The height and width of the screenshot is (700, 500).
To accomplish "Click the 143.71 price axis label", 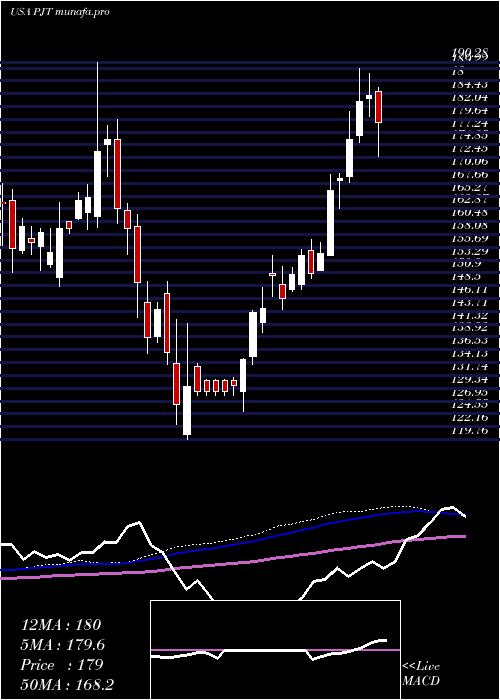I will tap(470, 303).
